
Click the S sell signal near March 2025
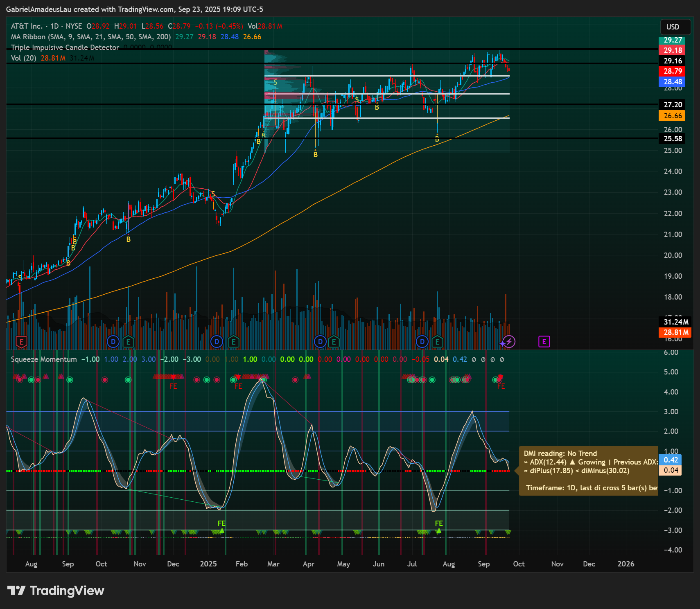pos(275,83)
